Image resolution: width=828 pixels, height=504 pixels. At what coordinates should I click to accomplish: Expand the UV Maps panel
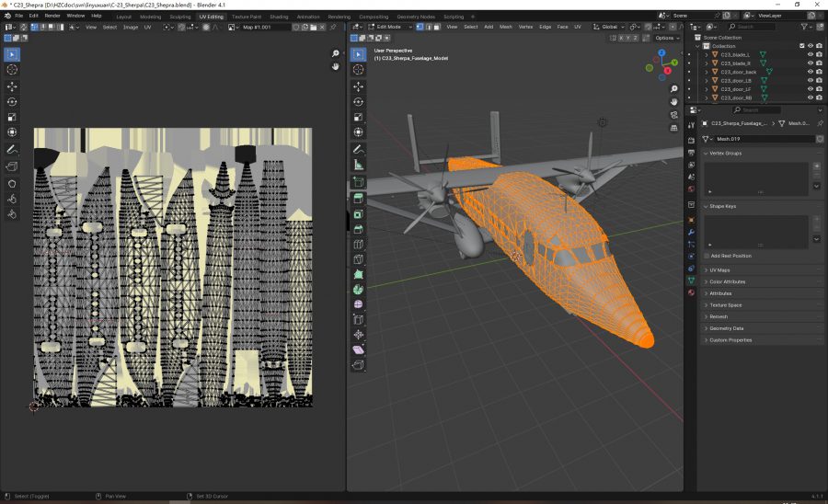pyautogui.click(x=718, y=270)
